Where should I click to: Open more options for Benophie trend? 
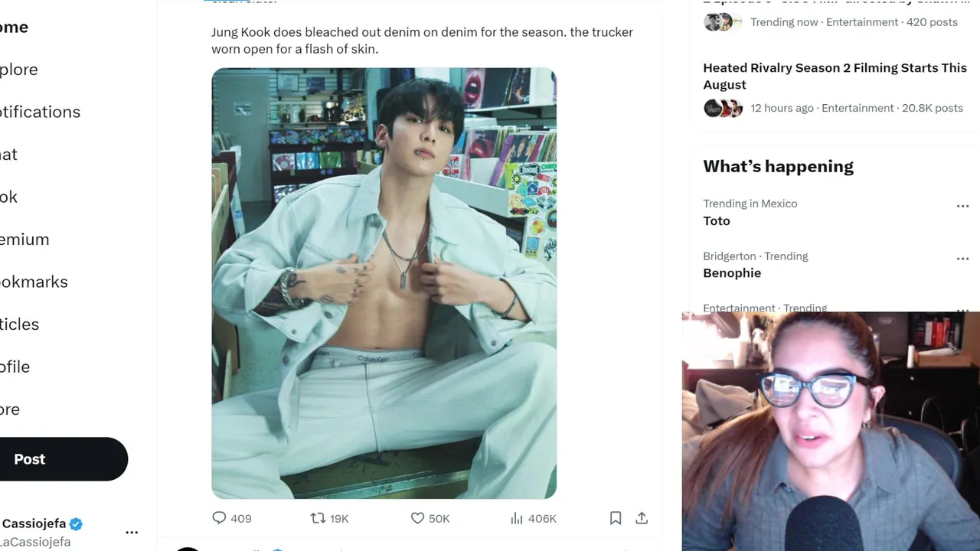click(x=962, y=259)
